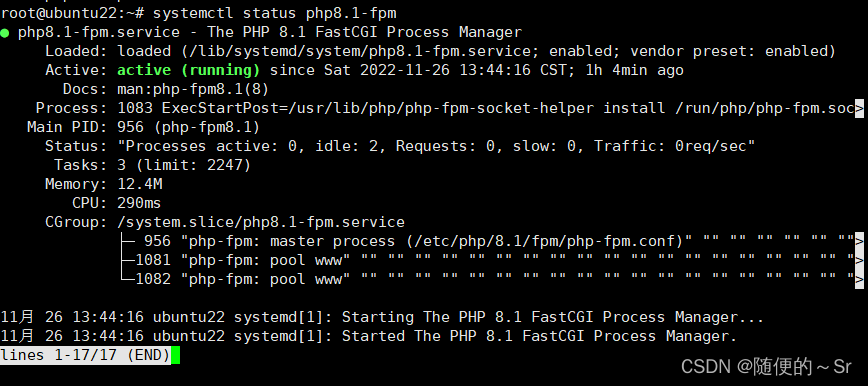Click the /system.slice/php8.1-fpm.service CGroup path
868x386 pixels.
[261, 222]
